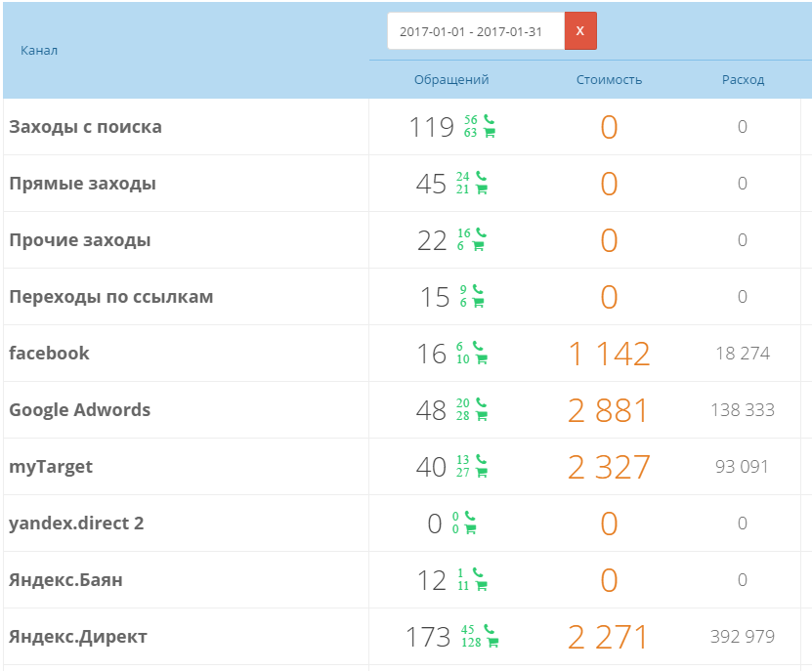Viewport: 812px width, 671px height.
Task: Click the 1 142 cost value
Action: coord(609,355)
